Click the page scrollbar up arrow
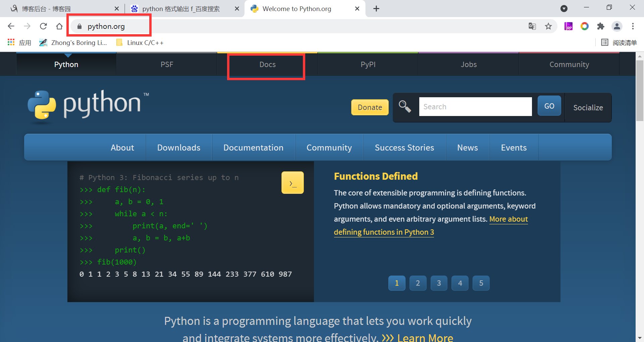 [640, 56]
